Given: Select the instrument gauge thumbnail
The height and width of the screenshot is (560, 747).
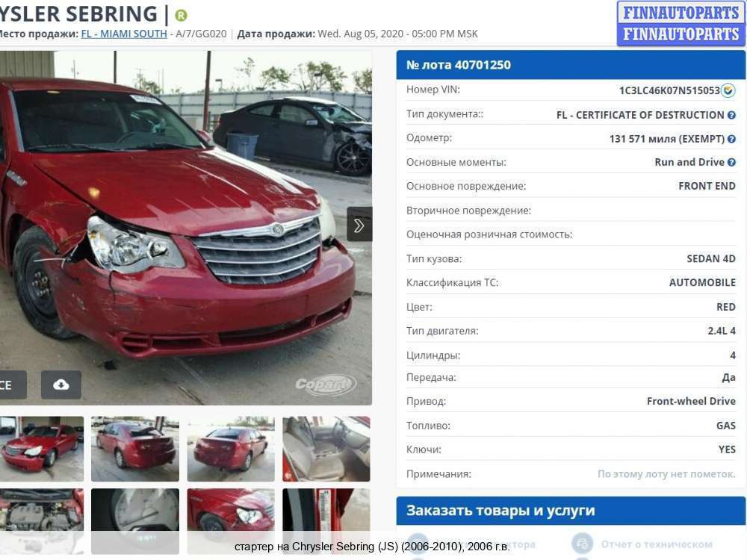Looking at the screenshot, I should click(x=135, y=521).
